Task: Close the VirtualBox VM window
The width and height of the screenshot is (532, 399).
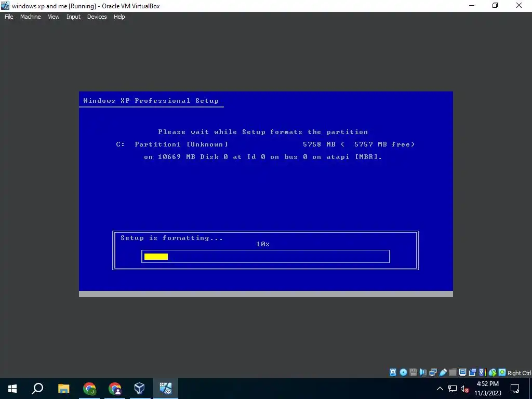Action: pos(519,6)
